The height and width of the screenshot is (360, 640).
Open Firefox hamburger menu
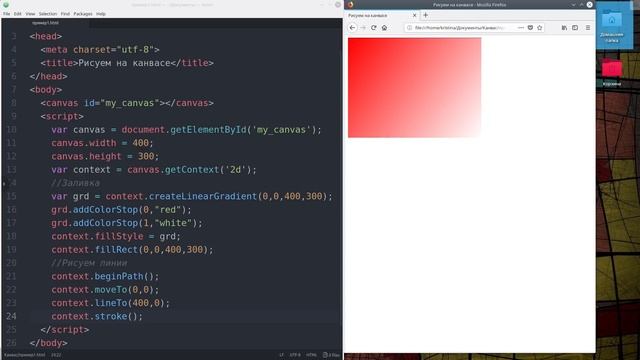coord(588,28)
